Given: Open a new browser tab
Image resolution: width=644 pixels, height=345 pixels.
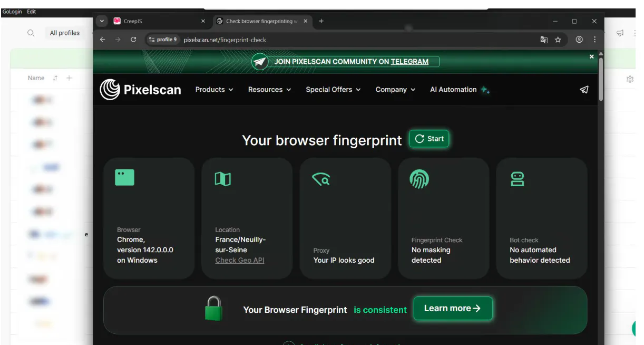Looking at the screenshot, I should coord(321,21).
